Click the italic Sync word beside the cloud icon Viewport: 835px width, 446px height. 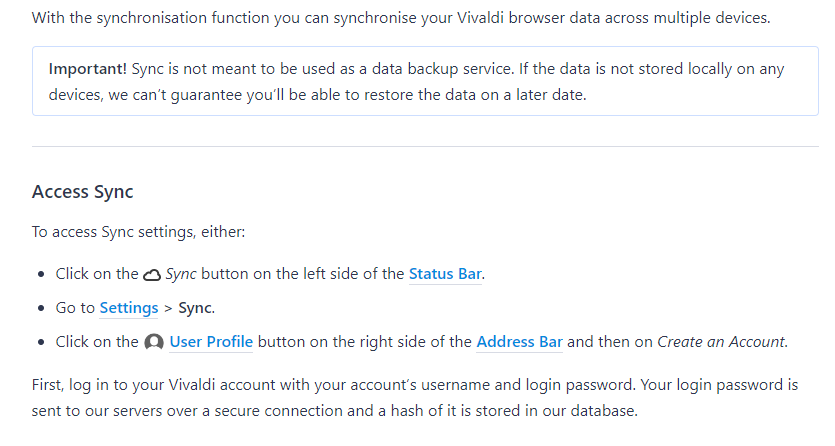181,274
